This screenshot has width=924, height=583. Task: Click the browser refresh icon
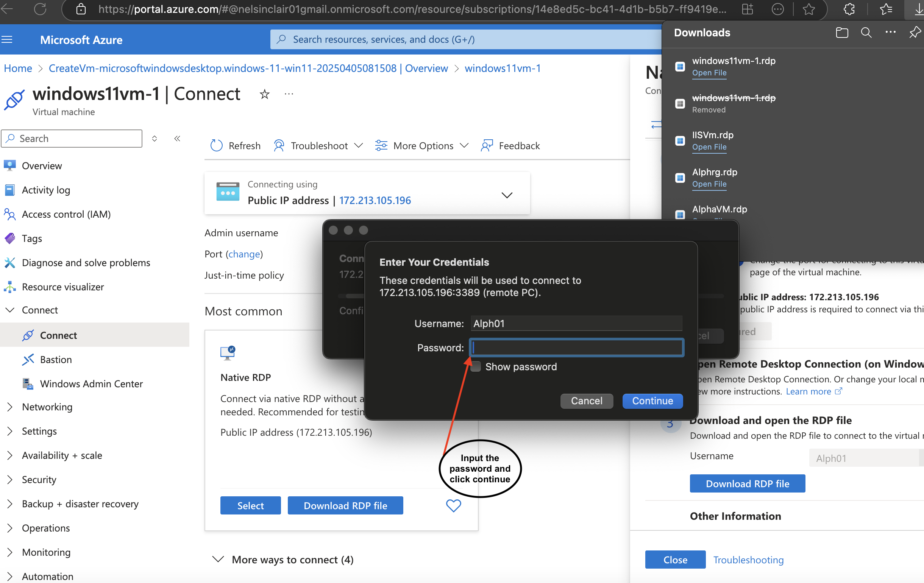(x=40, y=8)
